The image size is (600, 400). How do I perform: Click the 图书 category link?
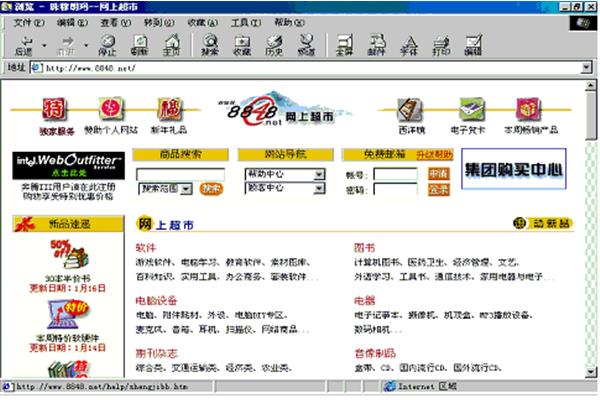point(363,247)
